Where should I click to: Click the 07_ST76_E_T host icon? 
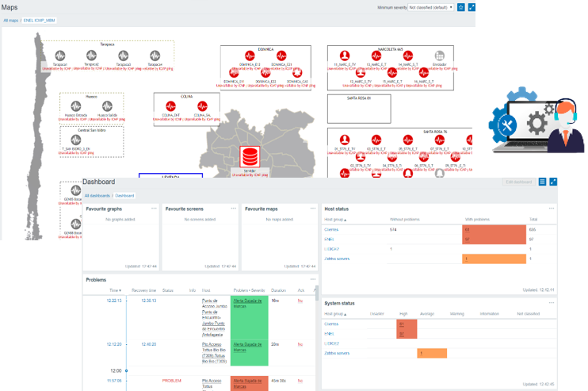point(440,140)
